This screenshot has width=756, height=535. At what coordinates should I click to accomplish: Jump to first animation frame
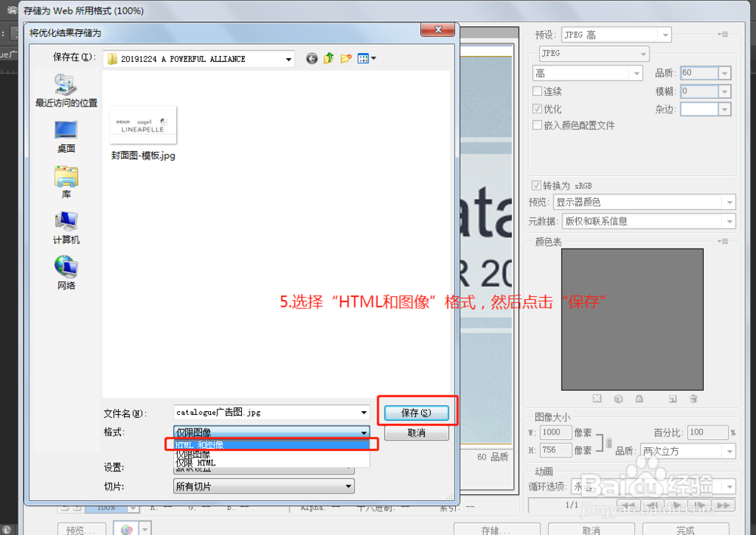pyautogui.click(x=628, y=505)
